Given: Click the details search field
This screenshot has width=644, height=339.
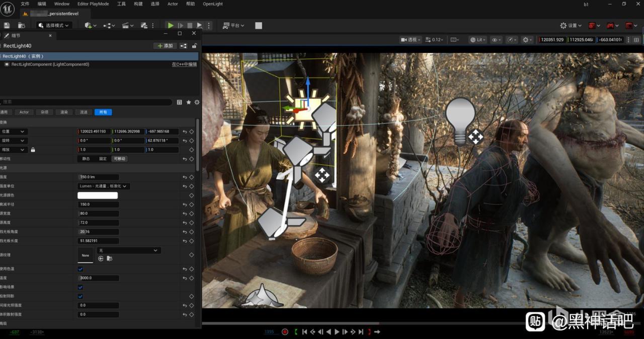Looking at the screenshot, I should click(x=87, y=102).
